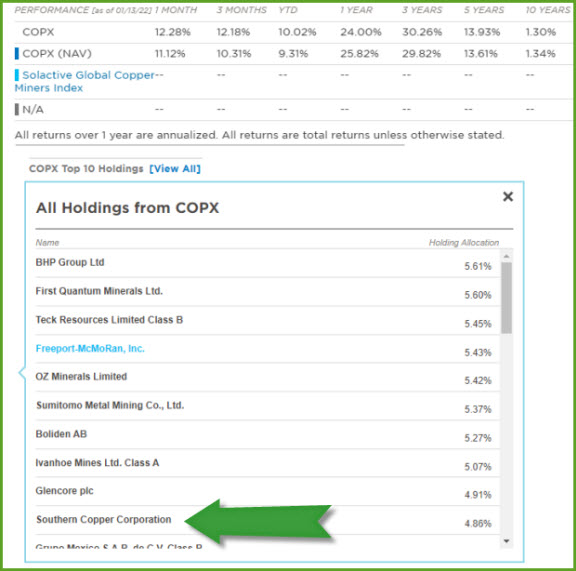
Task: Click the YTD performance column header
Action: 288,10
